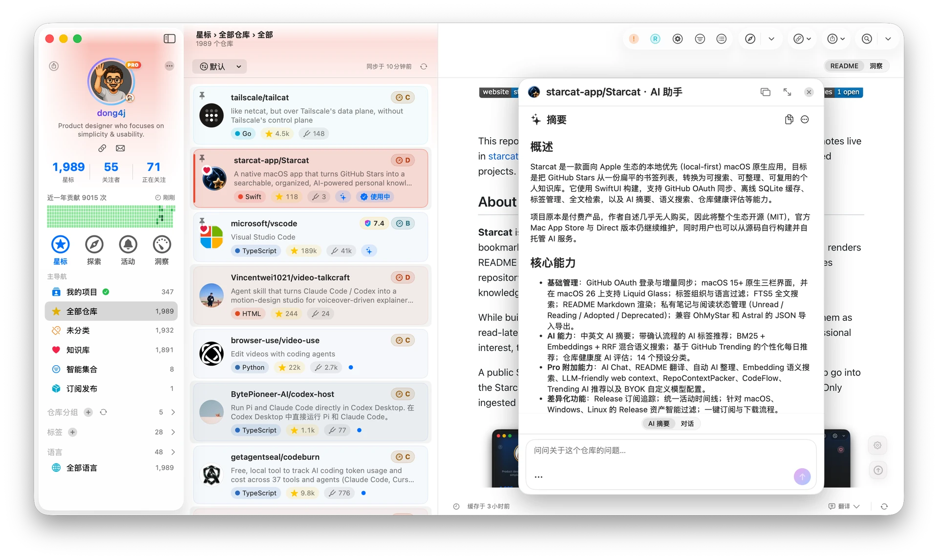
Task: Click the plus icon next to 标签
Action: pos(72,432)
